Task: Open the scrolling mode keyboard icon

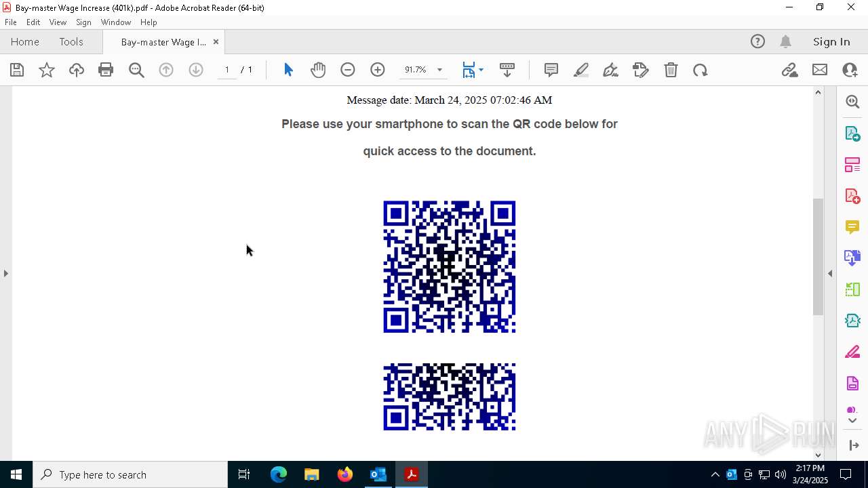Action: [x=507, y=70]
